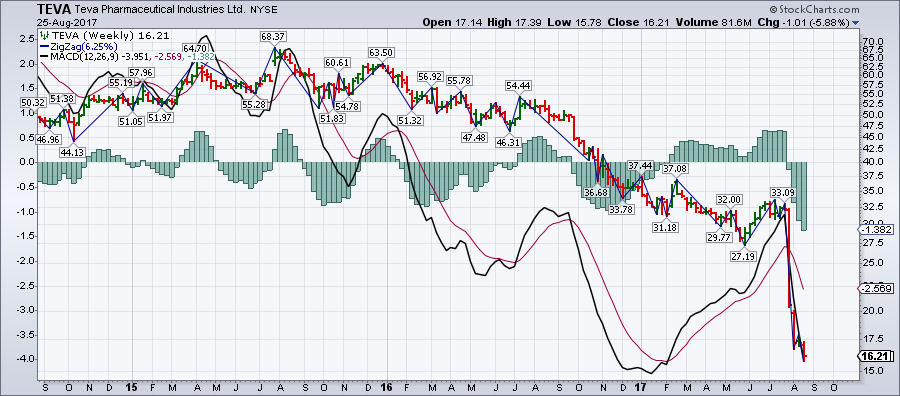Click the 60.61 price label
Image resolution: width=900 pixels, height=396 pixels.
[337, 62]
